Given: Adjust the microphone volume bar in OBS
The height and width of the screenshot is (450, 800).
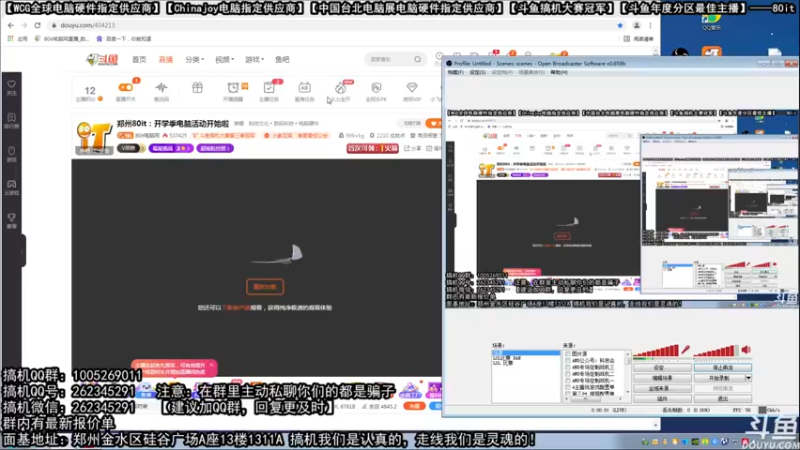Looking at the screenshot, I should click(656, 351).
